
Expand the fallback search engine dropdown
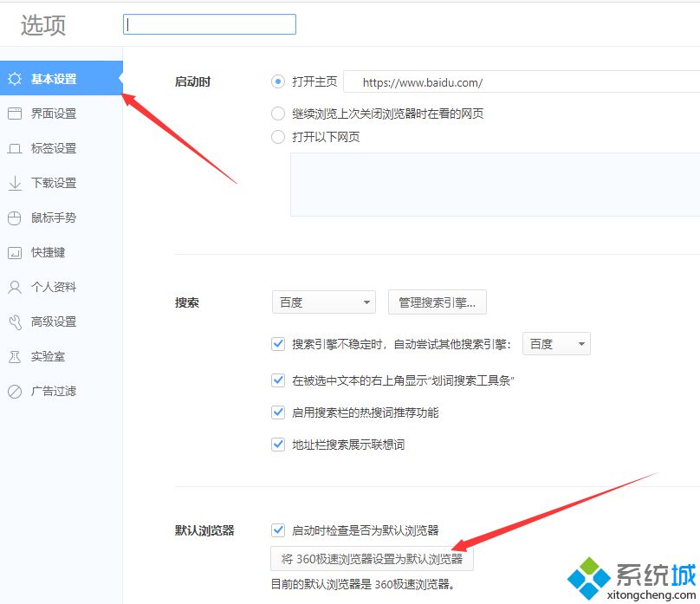[555, 343]
